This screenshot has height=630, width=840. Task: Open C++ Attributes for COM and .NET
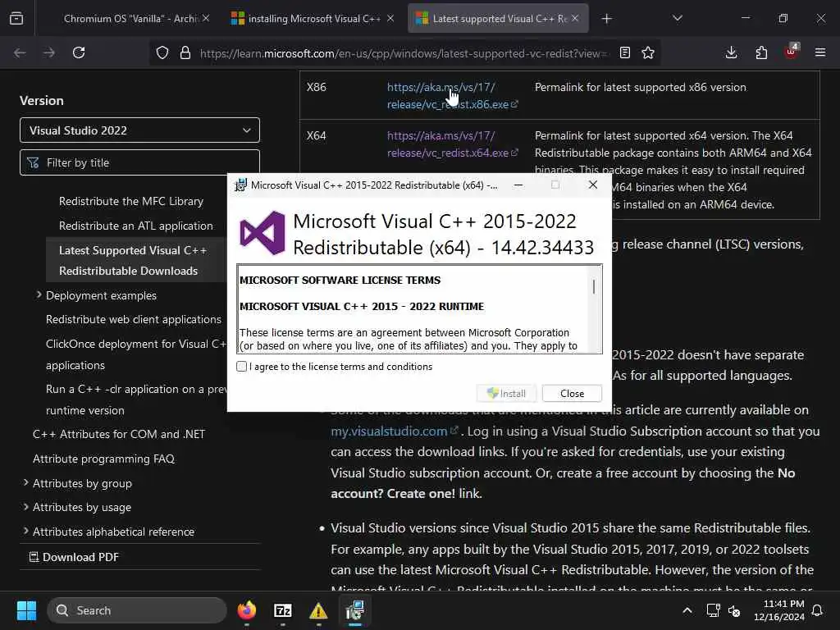(119, 435)
